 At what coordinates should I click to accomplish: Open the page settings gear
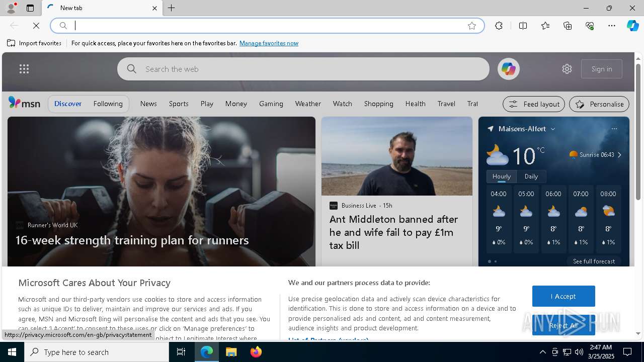(567, 69)
